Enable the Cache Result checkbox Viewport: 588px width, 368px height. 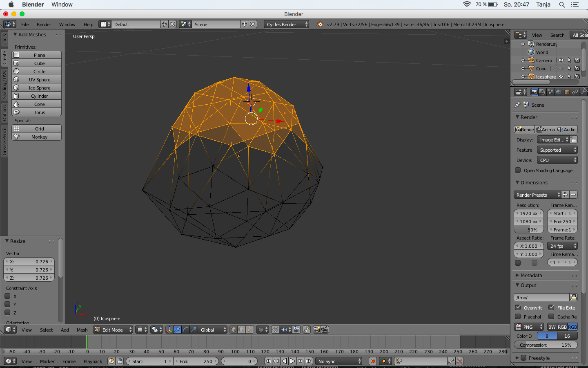[x=551, y=316]
